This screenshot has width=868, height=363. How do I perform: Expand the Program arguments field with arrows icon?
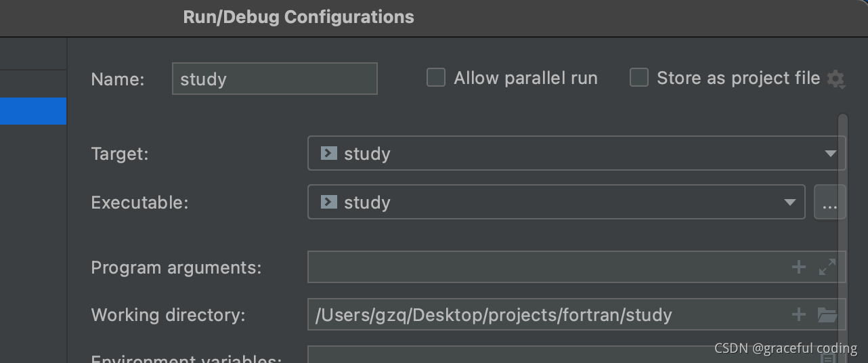[827, 268]
